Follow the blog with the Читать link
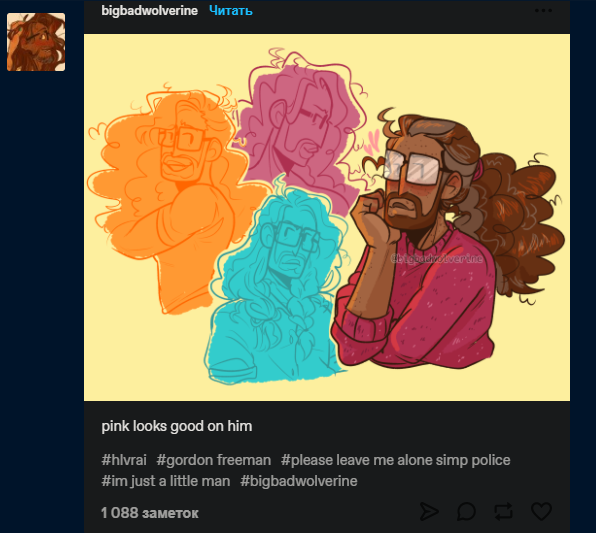Screen dimensions: 596x533 click(x=231, y=11)
